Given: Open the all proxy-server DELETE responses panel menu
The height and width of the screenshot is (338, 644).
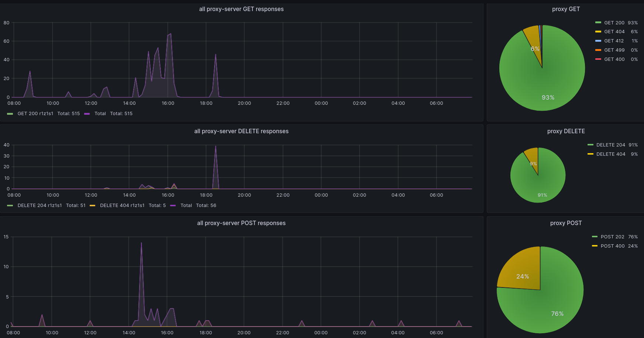Looking at the screenshot, I should pyautogui.click(x=241, y=131).
